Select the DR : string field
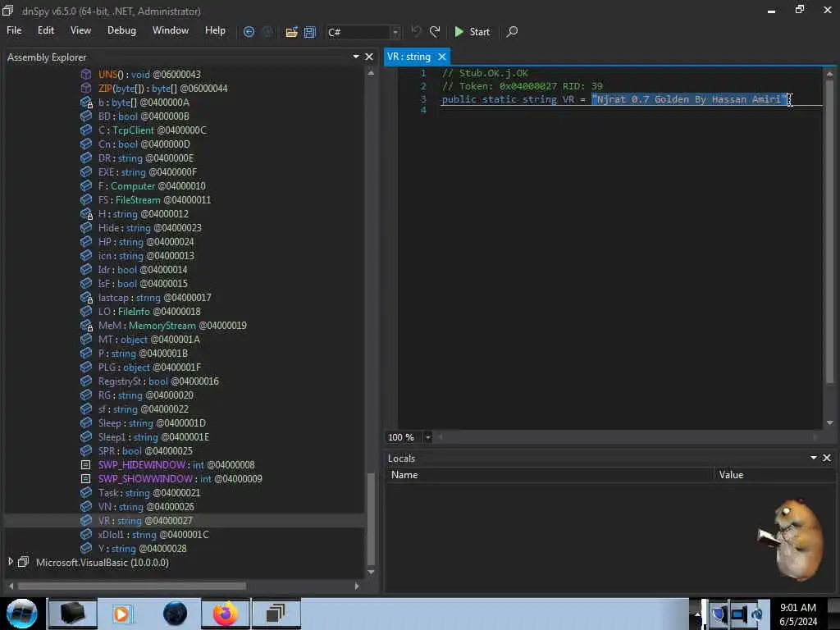 point(146,158)
